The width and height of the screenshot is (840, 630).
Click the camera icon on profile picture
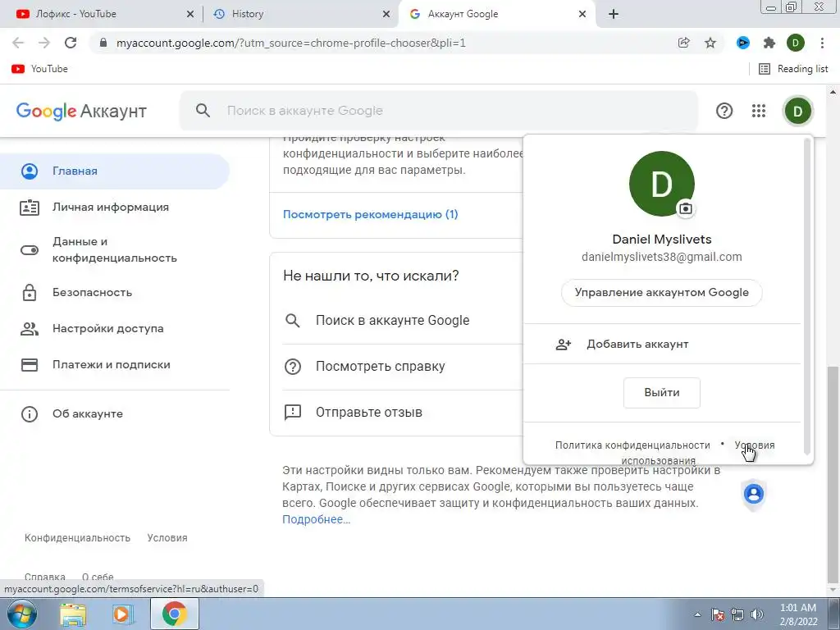(685, 208)
